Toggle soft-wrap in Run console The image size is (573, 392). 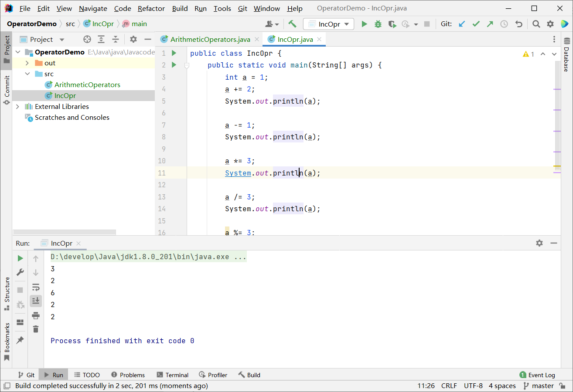pos(36,287)
